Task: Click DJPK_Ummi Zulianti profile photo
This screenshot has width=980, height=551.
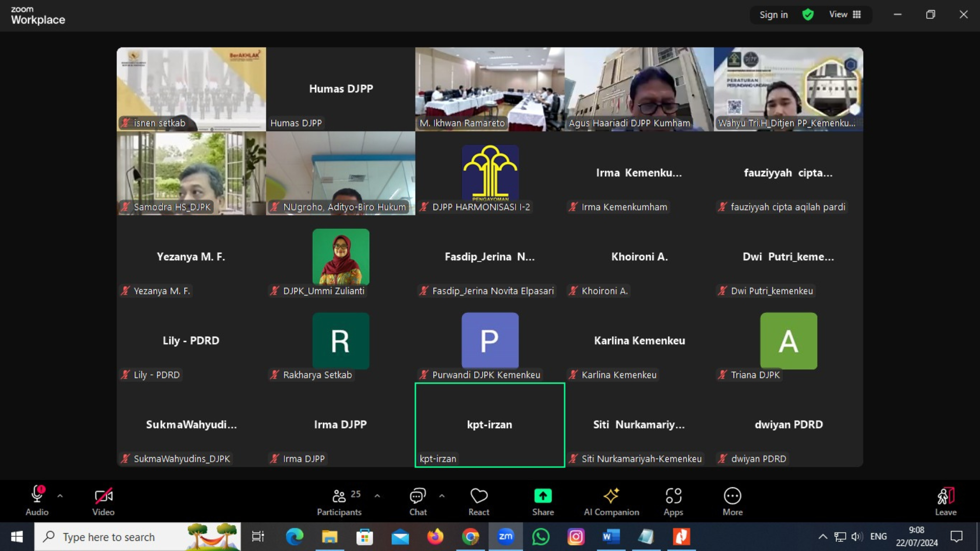Action: tap(340, 257)
